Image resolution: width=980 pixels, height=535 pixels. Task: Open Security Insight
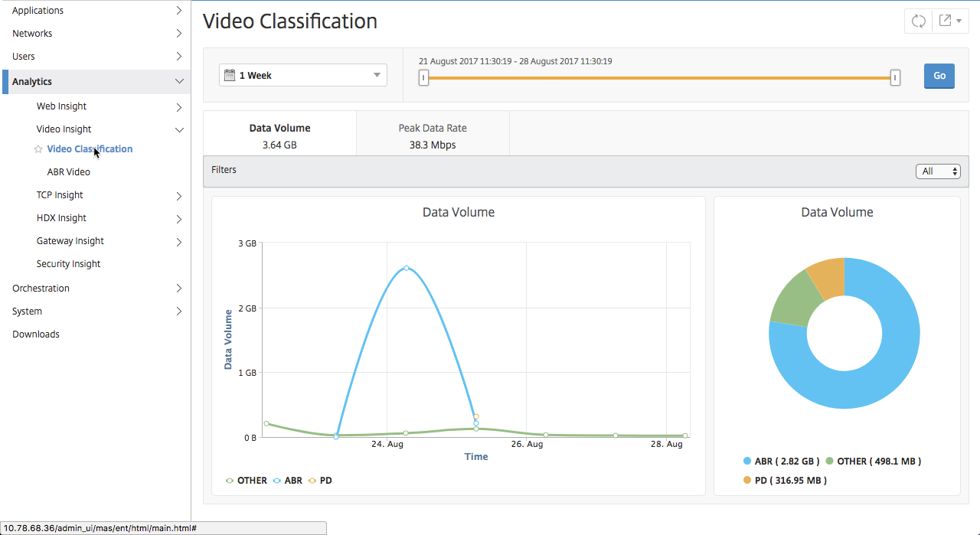[69, 264]
